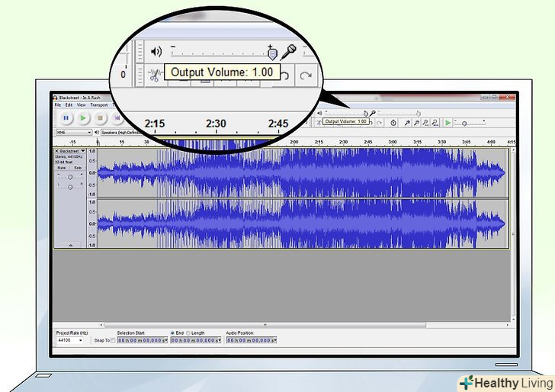Mute the Blackstreet track
Screen dimensions: 555x392
(62, 168)
